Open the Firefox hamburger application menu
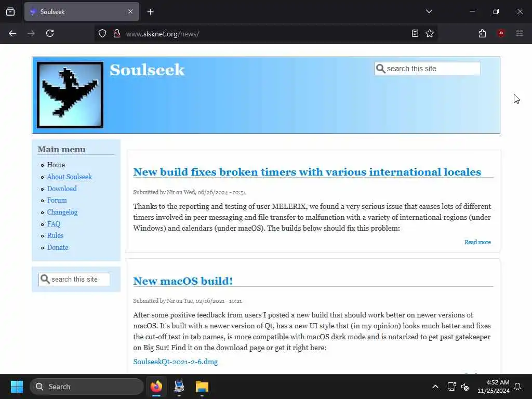532x399 pixels. click(520, 33)
